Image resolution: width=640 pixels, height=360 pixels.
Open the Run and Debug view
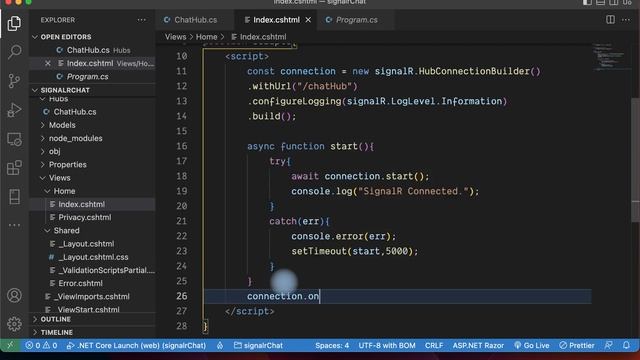(x=14, y=110)
